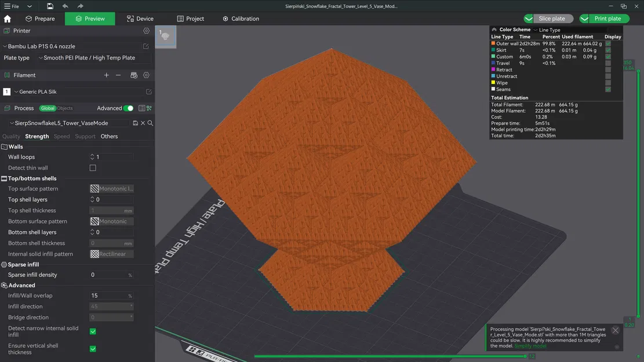Click the save project floppy disk icon
This screenshot has width=644, height=362.
(50, 6)
